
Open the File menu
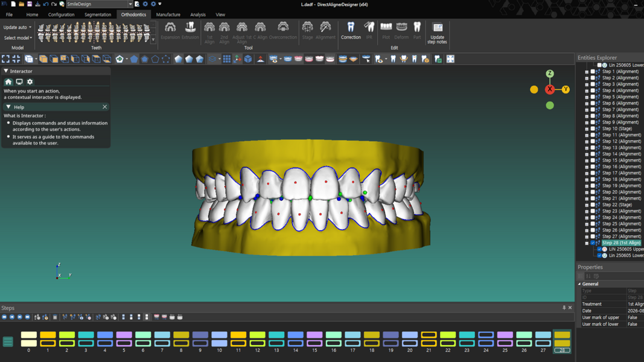[x=9, y=14]
